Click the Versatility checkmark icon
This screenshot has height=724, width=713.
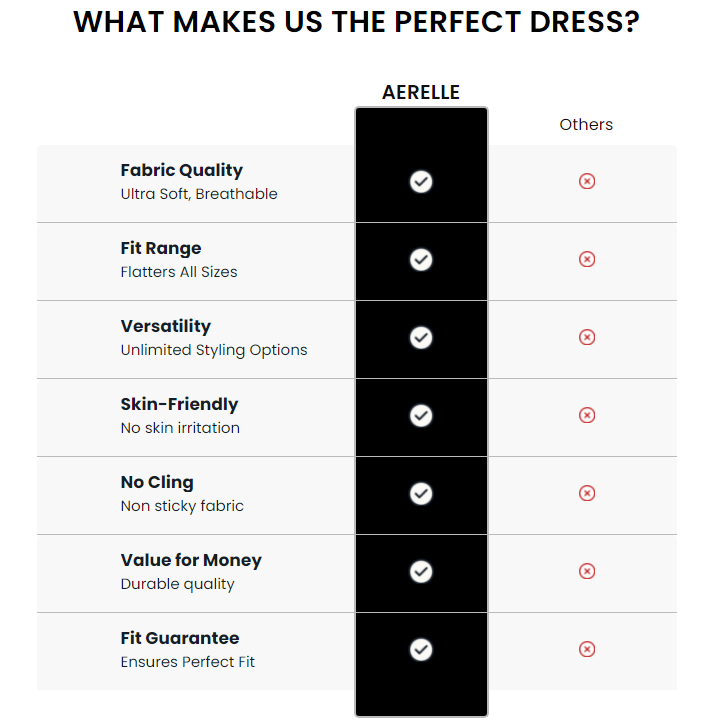[421, 338]
